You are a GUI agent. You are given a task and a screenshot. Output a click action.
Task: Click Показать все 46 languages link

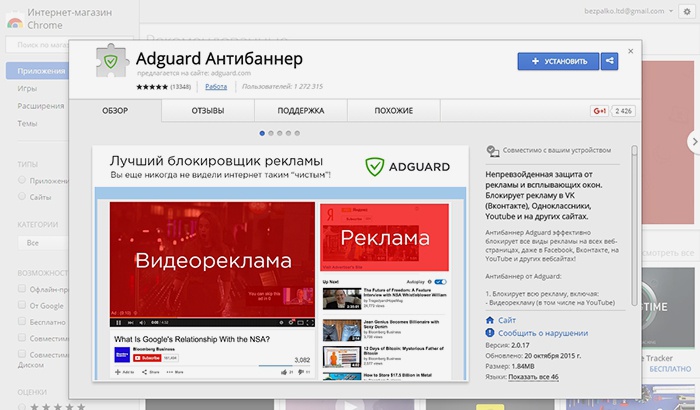[533, 377]
